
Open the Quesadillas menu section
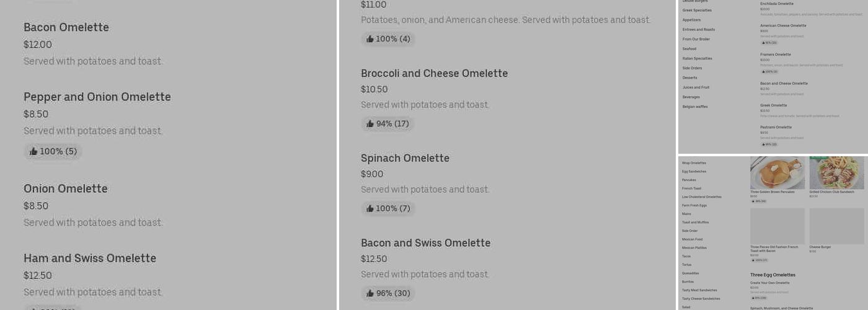click(691, 273)
